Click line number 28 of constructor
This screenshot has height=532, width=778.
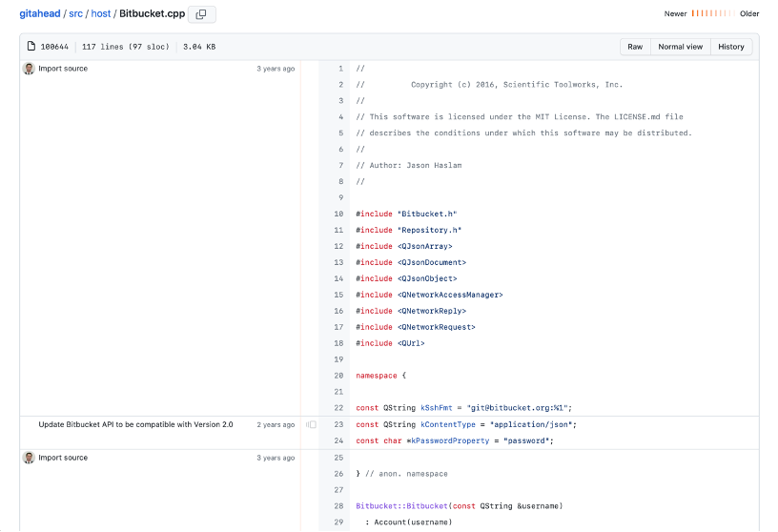pos(338,505)
